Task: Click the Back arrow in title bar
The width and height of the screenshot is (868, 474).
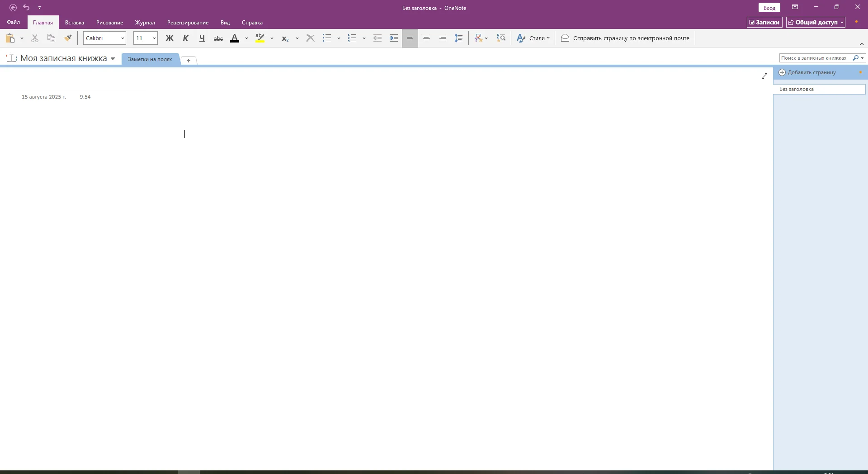Action: pyautogui.click(x=13, y=8)
